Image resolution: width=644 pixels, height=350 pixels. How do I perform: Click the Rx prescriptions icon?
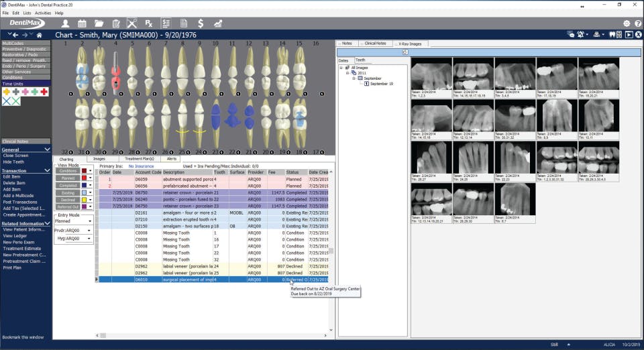pyautogui.click(x=149, y=23)
